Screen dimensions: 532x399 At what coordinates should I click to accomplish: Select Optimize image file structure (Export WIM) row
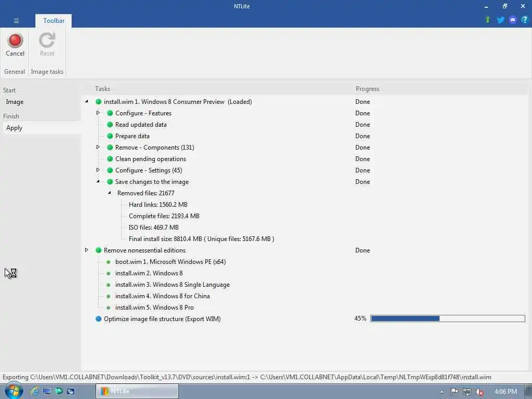pos(162,319)
